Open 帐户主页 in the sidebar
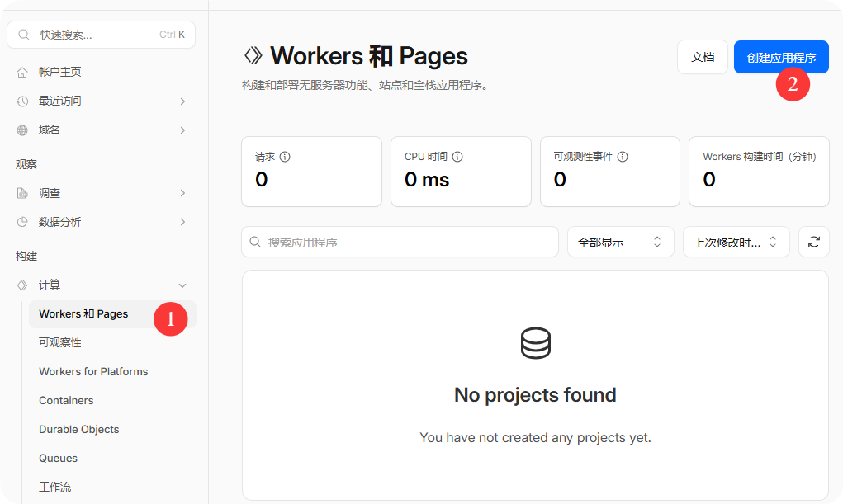 [x=59, y=72]
